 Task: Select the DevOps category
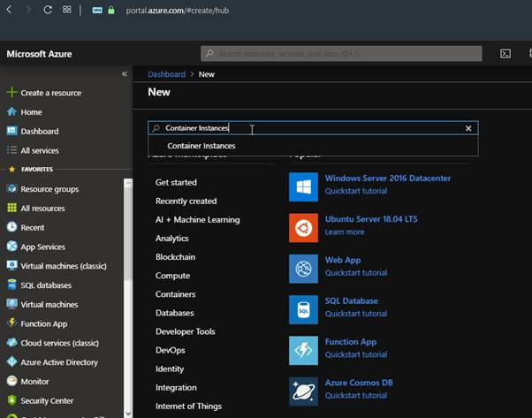[x=170, y=351]
